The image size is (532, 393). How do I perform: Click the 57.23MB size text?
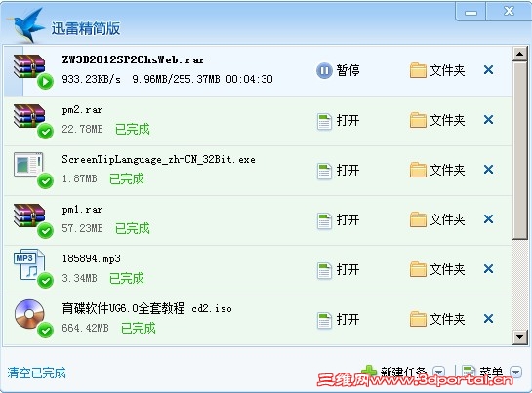point(82,228)
